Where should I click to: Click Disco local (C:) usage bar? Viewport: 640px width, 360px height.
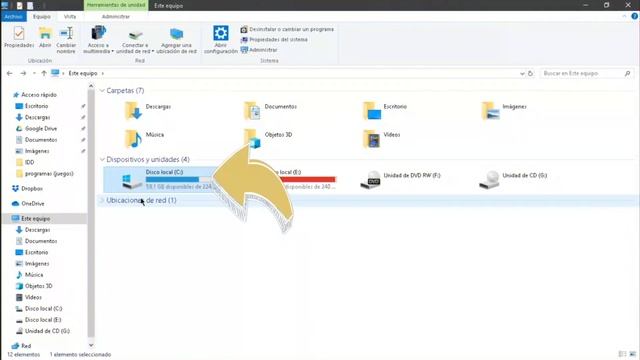coord(180,180)
